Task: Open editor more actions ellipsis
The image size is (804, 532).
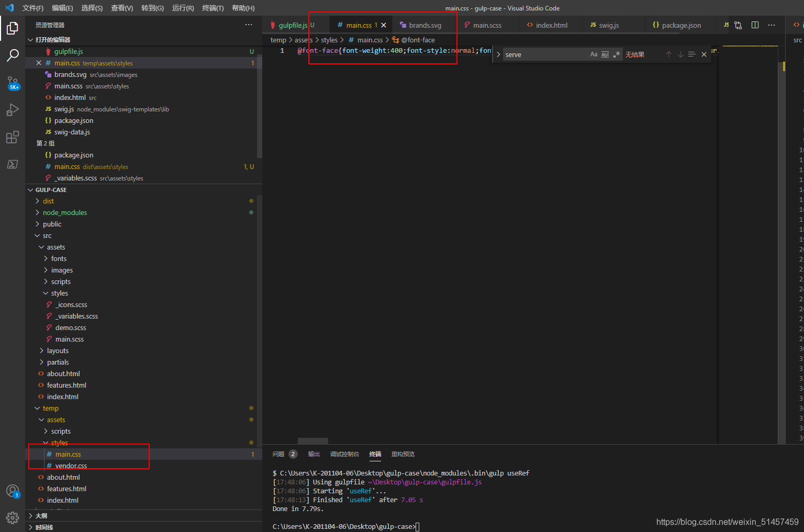Action: pos(772,25)
